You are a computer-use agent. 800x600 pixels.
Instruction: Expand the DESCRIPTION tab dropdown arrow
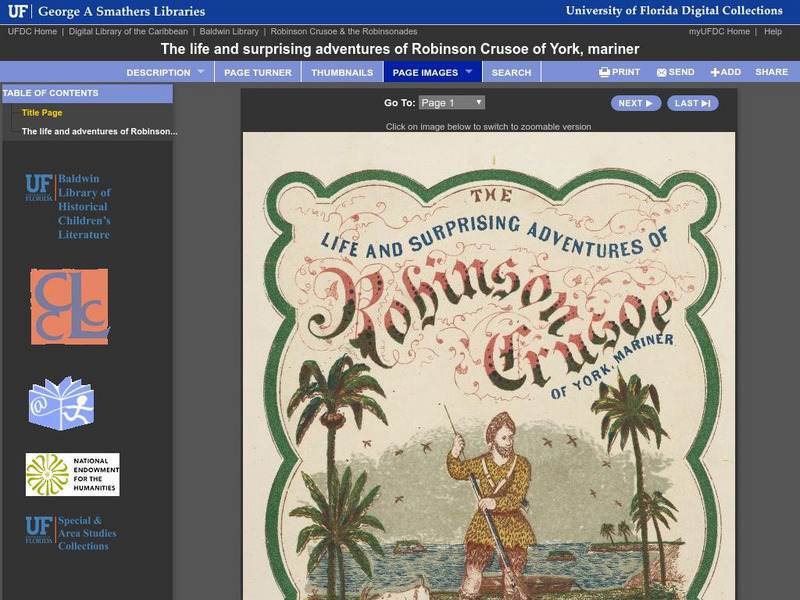[201, 71]
